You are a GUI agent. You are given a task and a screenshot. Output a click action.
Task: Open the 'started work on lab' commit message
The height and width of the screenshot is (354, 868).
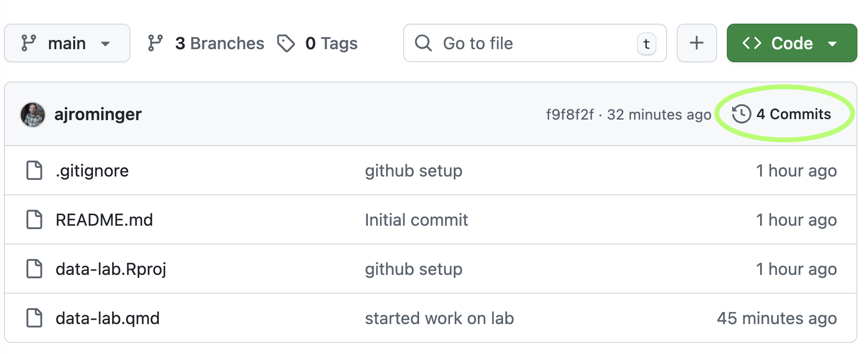[439, 318]
